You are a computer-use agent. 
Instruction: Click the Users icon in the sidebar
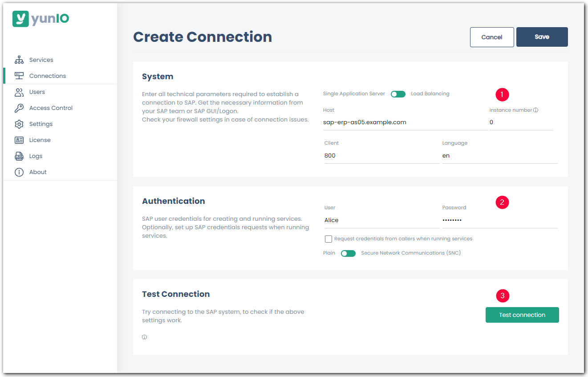point(20,92)
